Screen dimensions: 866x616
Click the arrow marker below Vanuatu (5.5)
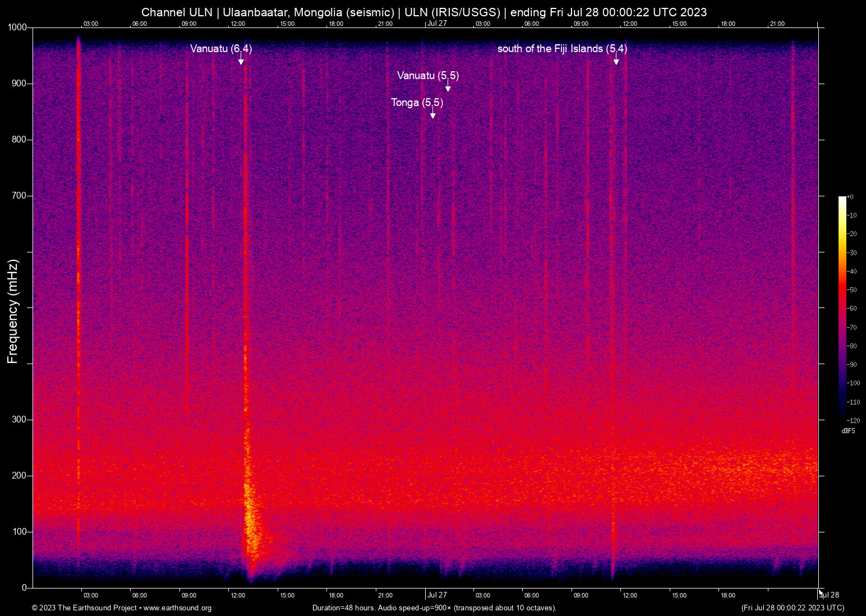point(448,86)
